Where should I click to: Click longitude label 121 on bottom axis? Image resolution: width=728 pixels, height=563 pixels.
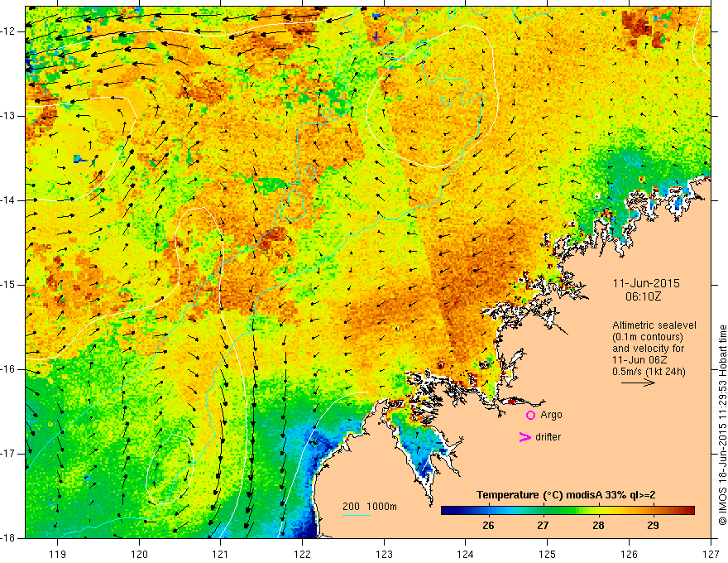click(221, 554)
